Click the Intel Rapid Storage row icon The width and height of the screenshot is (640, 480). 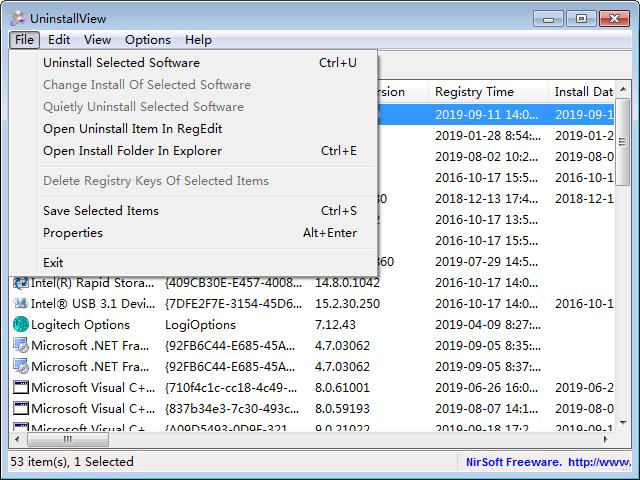pos(20,283)
